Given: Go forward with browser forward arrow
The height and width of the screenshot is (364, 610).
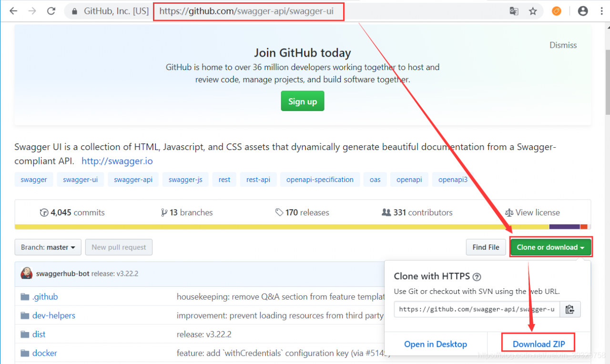Looking at the screenshot, I should click(x=32, y=11).
